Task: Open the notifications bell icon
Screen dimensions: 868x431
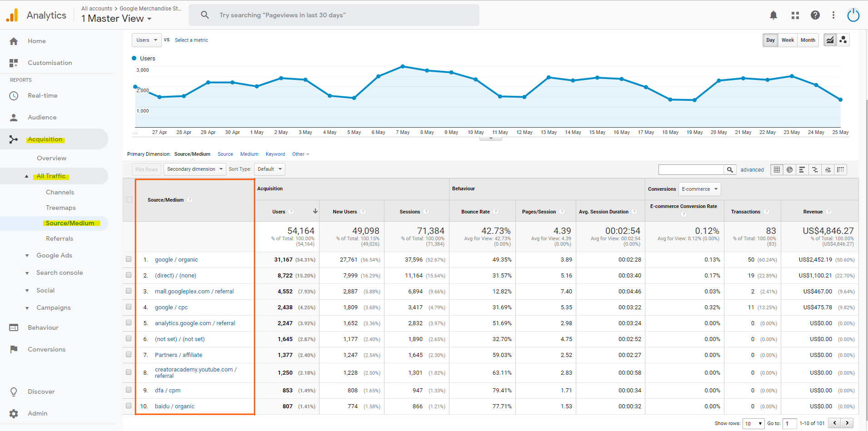Action: click(x=773, y=15)
